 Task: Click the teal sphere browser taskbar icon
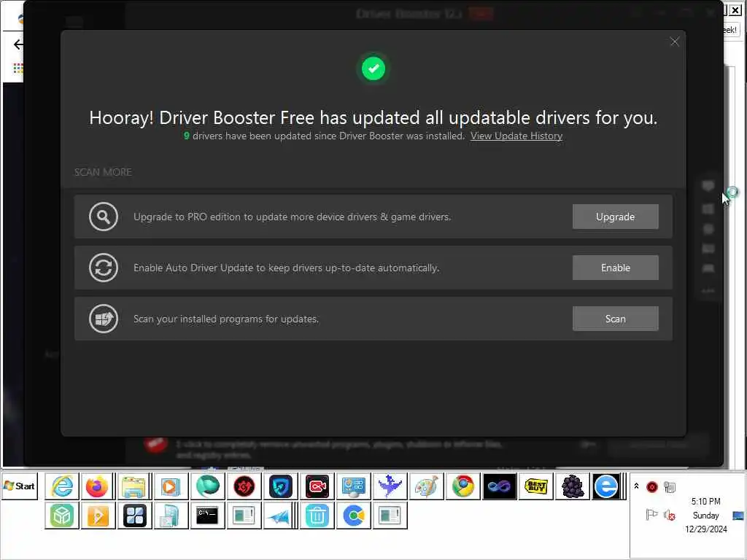[207, 486]
